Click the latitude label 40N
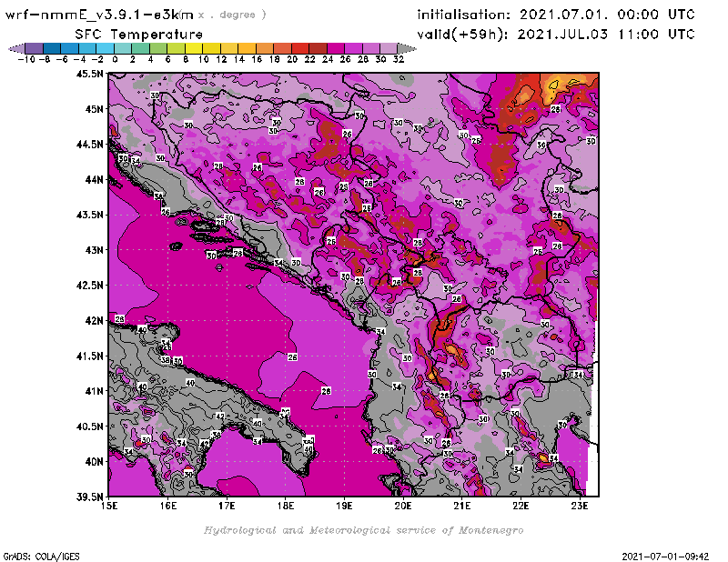Image resolution: width=728 pixels, height=562 pixels. (x=95, y=462)
